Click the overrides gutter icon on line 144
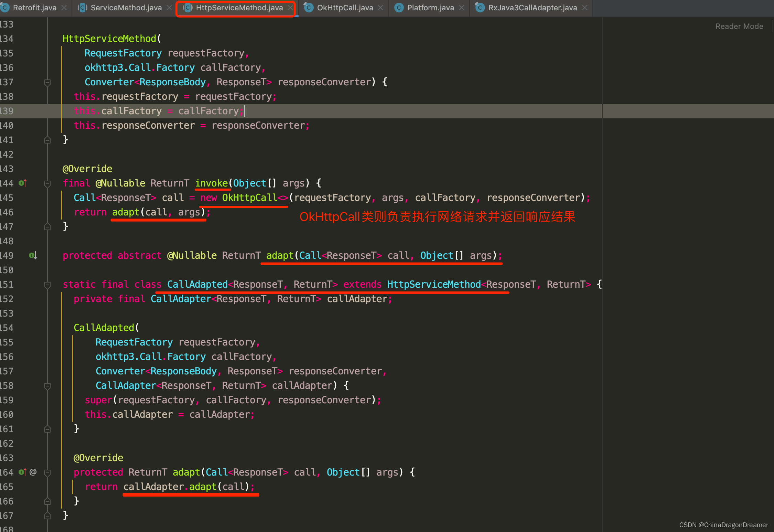The image size is (774, 532). coord(23,183)
